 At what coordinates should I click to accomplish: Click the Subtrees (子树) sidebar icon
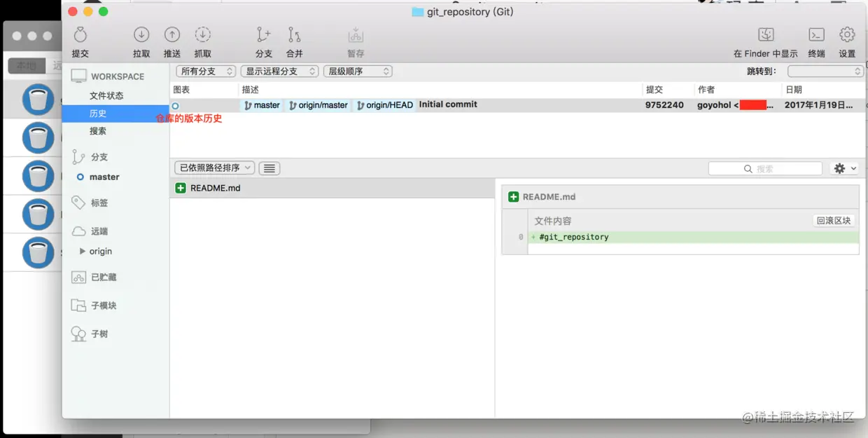78,334
